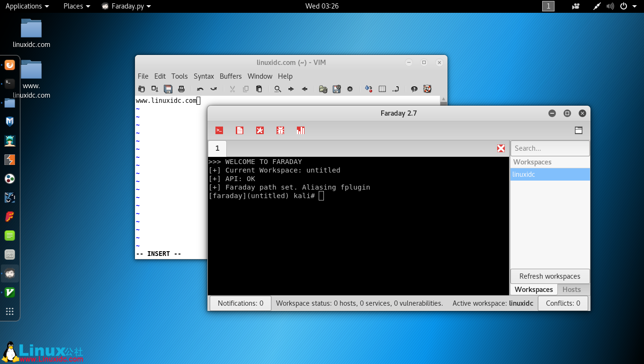644x364 pixels.
Task: Open the Syntax menu in VIM
Action: click(x=204, y=76)
